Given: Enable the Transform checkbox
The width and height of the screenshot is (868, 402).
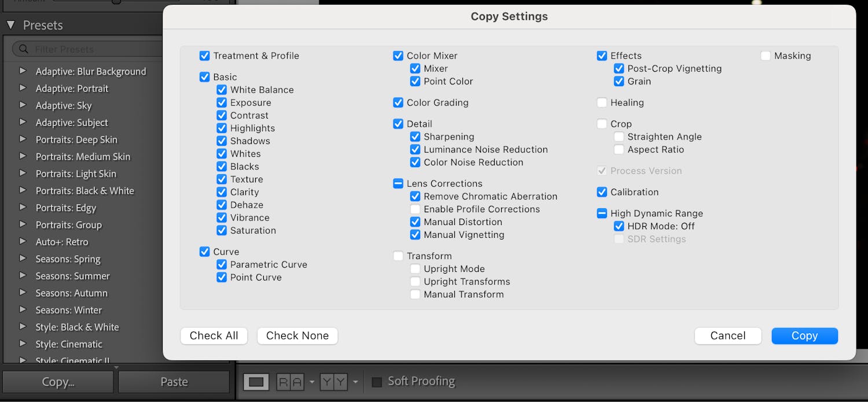Looking at the screenshot, I should pos(398,256).
